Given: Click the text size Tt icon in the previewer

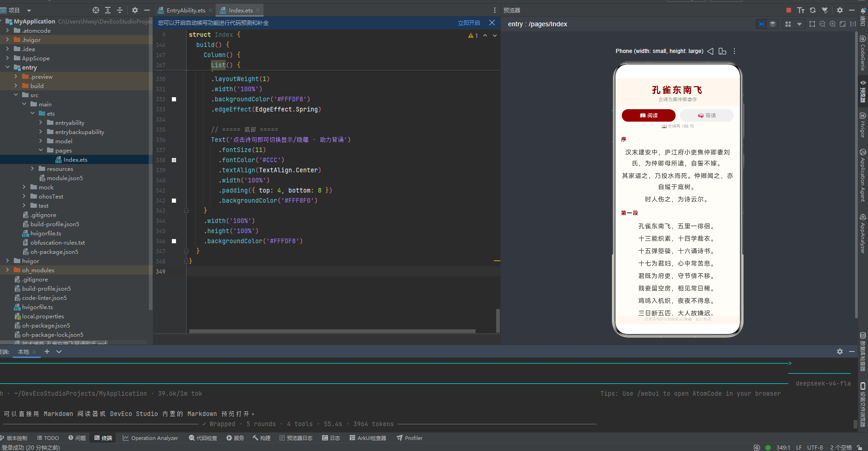Looking at the screenshot, I should pos(801,10).
